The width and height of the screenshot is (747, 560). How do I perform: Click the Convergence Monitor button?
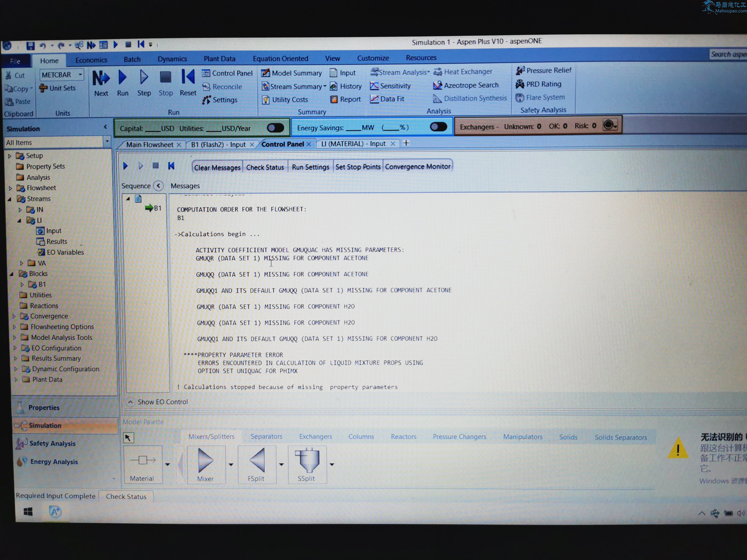[x=417, y=166]
